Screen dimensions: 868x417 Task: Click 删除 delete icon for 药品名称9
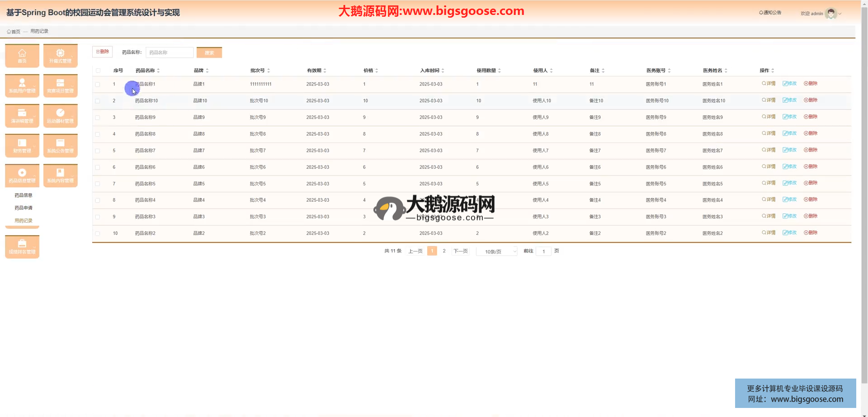pos(810,117)
